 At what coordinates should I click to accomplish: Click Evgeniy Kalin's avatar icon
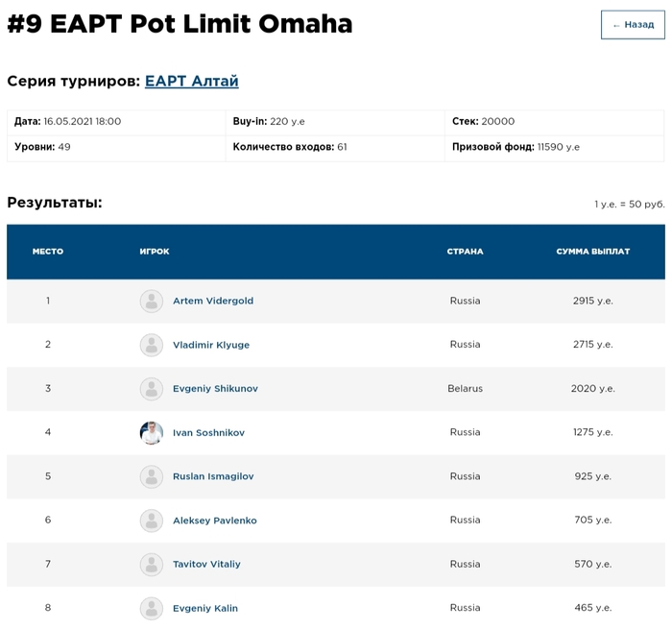[152, 608]
